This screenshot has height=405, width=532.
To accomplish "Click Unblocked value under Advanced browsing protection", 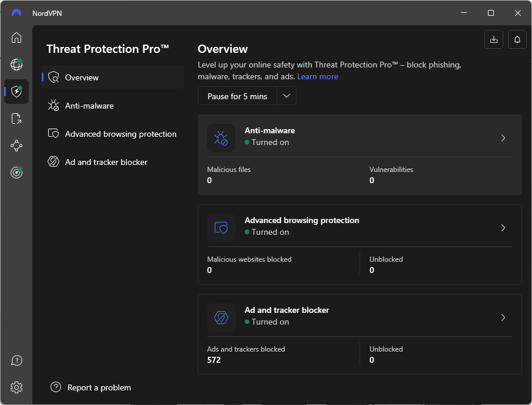I will [x=372, y=271].
